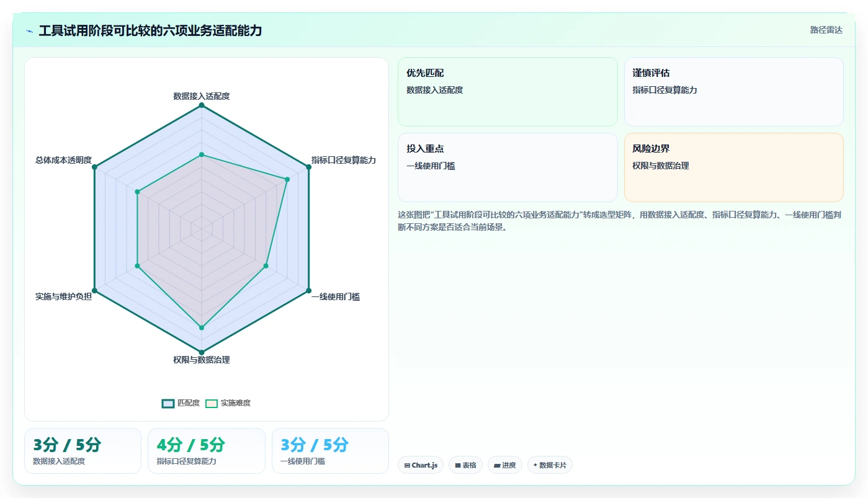Toggle the 实施难度 legend entry

click(228, 403)
